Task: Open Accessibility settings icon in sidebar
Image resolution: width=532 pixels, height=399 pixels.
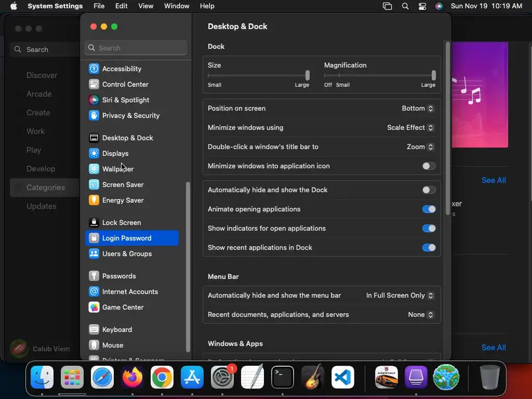Action: click(x=94, y=69)
